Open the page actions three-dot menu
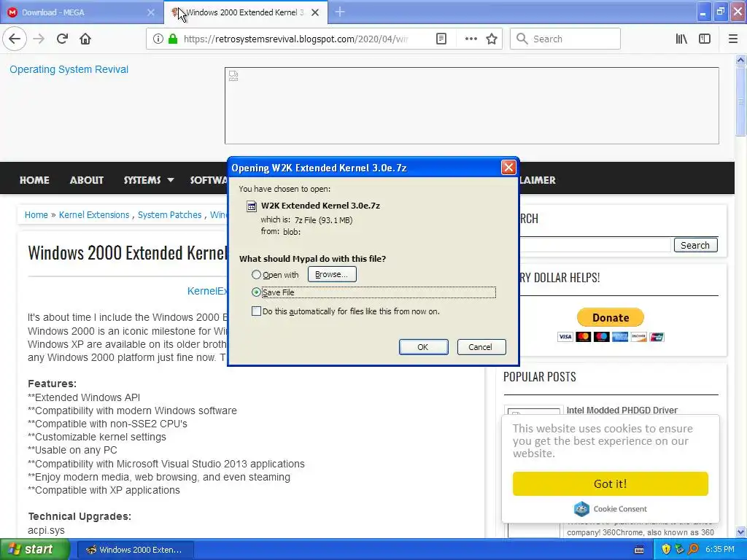This screenshot has height=560, width=747. click(471, 39)
